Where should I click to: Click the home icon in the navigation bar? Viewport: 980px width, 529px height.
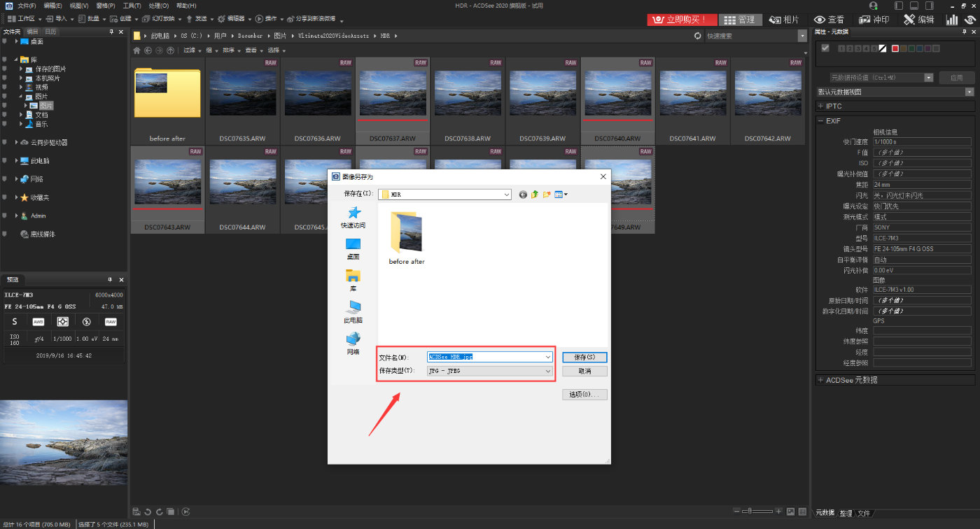pyautogui.click(x=136, y=50)
